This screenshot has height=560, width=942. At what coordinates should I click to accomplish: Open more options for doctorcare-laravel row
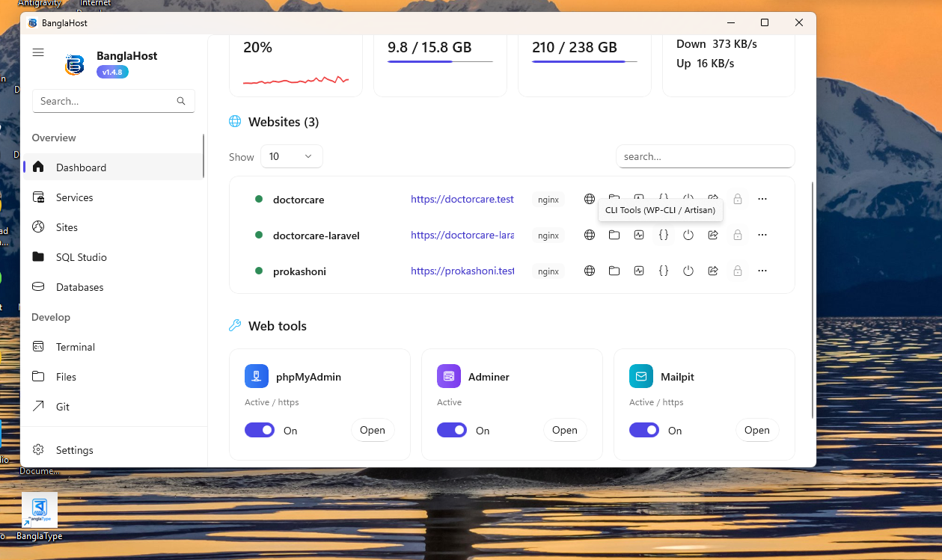coord(762,235)
